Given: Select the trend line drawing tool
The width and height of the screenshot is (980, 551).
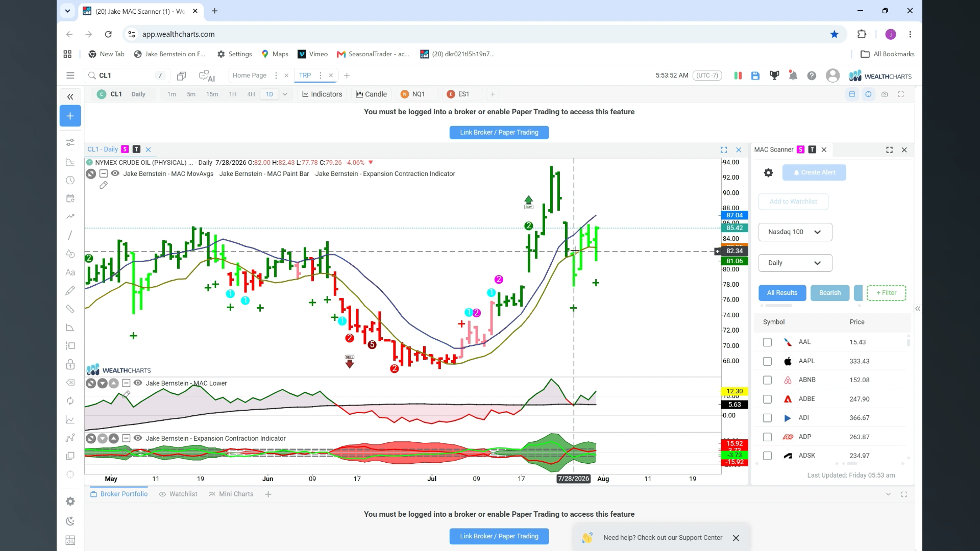Looking at the screenshot, I should pyautogui.click(x=70, y=235).
